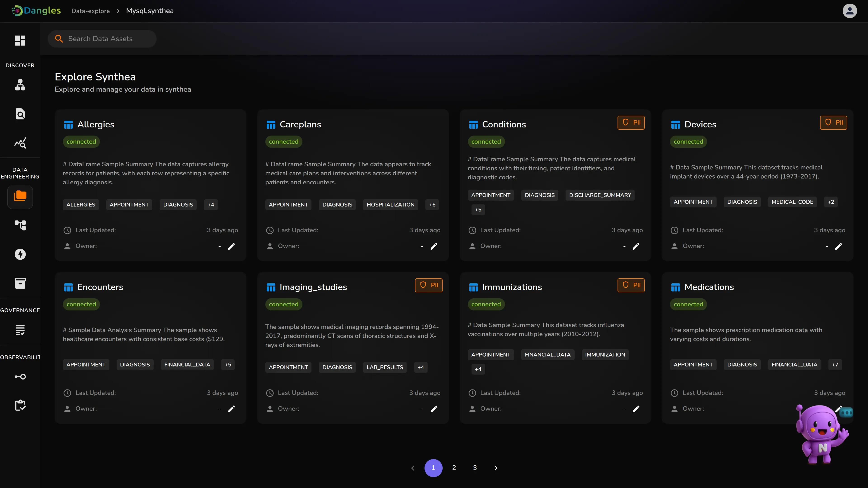The width and height of the screenshot is (868, 488).
Task: Open the governance checklist icon
Action: tap(20, 330)
